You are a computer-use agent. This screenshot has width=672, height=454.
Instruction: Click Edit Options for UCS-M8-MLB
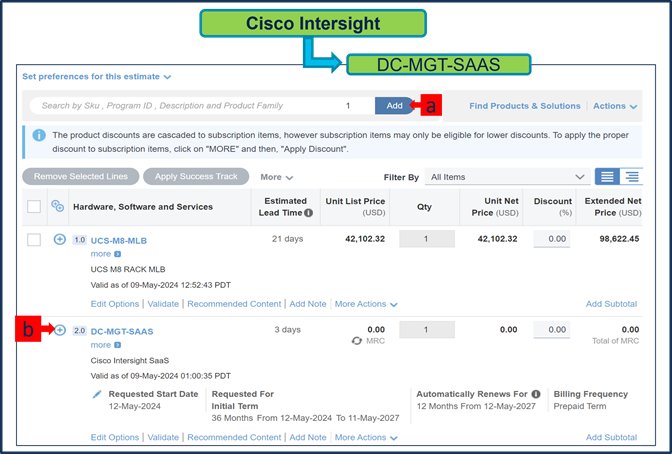[115, 304]
